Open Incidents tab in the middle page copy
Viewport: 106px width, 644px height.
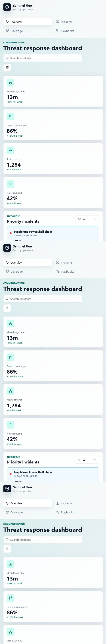click(x=78, y=262)
